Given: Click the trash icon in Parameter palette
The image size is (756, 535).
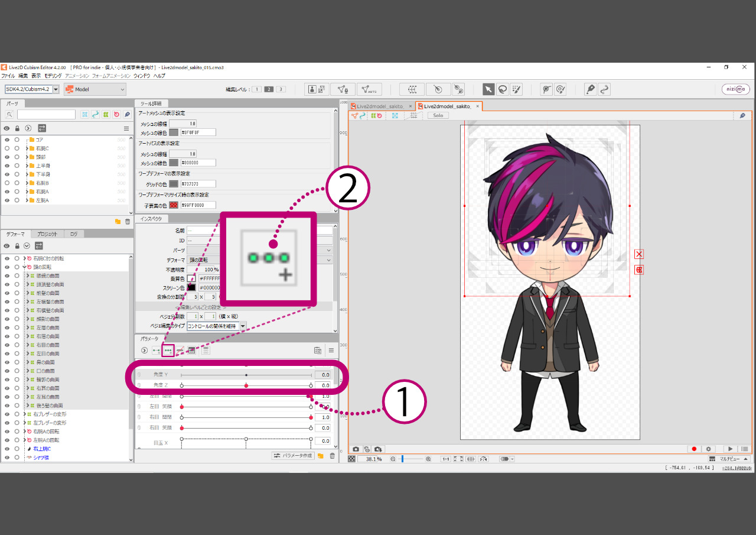Looking at the screenshot, I should tap(332, 456).
